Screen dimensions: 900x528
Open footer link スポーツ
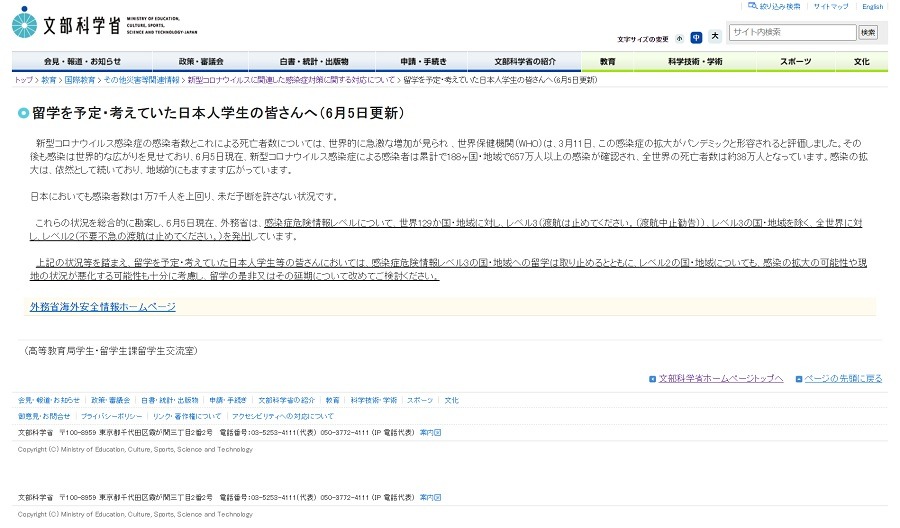[x=420, y=401]
